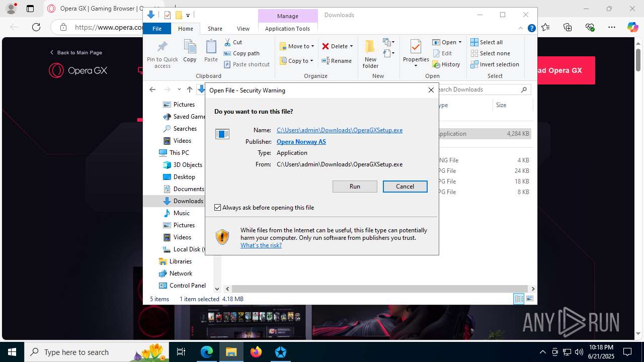Expand the Open dropdown arrow
The width and height of the screenshot is (644, 362).
460,42
